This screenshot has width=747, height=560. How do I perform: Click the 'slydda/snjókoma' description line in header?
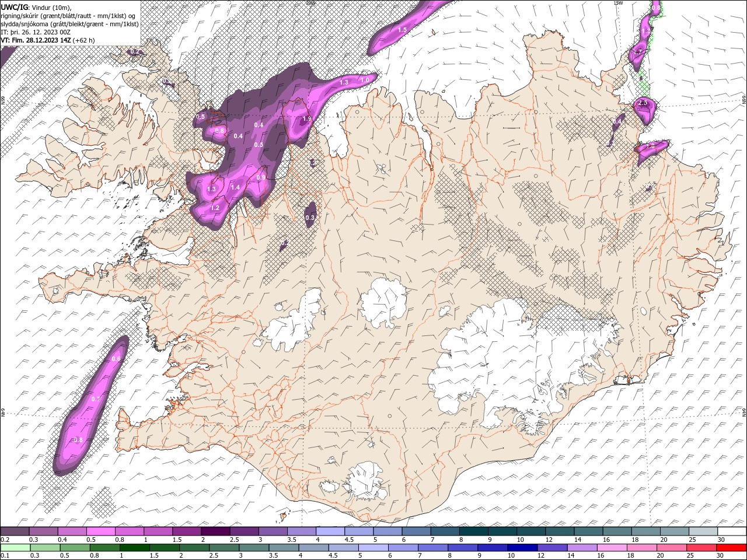coord(70,24)
